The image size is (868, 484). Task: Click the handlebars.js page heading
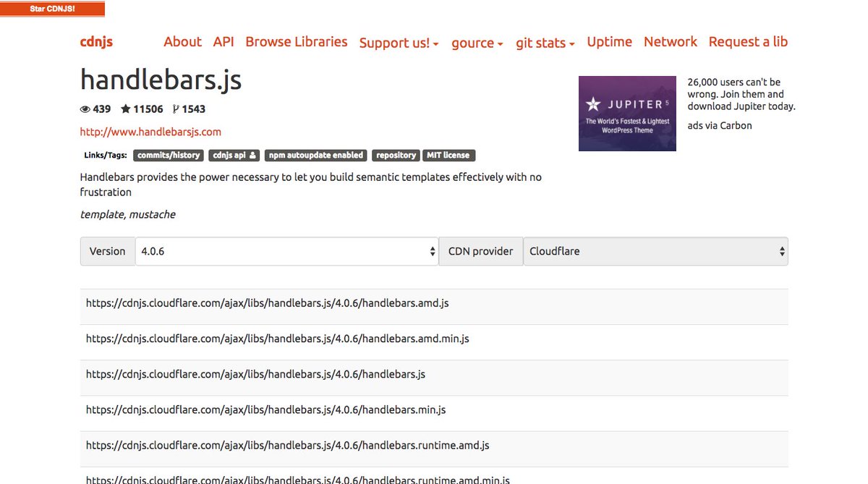161,80
